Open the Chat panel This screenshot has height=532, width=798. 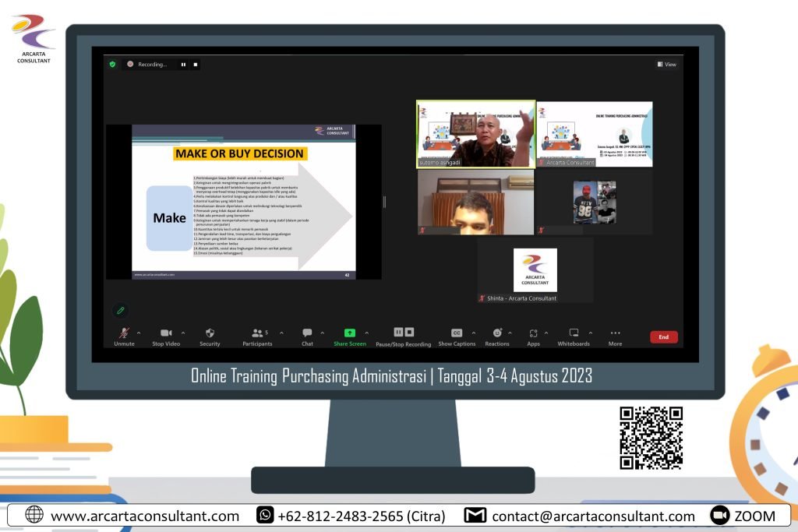click(307, 333)
